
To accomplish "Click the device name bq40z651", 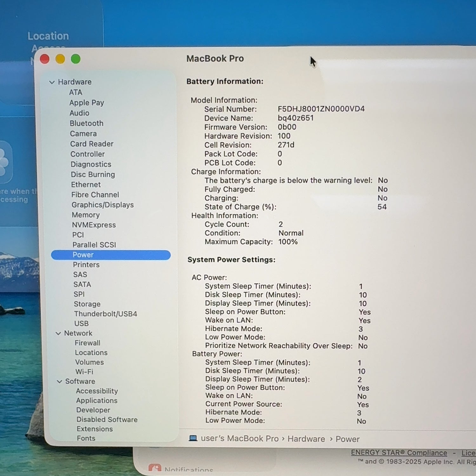I will coord(296,118).
